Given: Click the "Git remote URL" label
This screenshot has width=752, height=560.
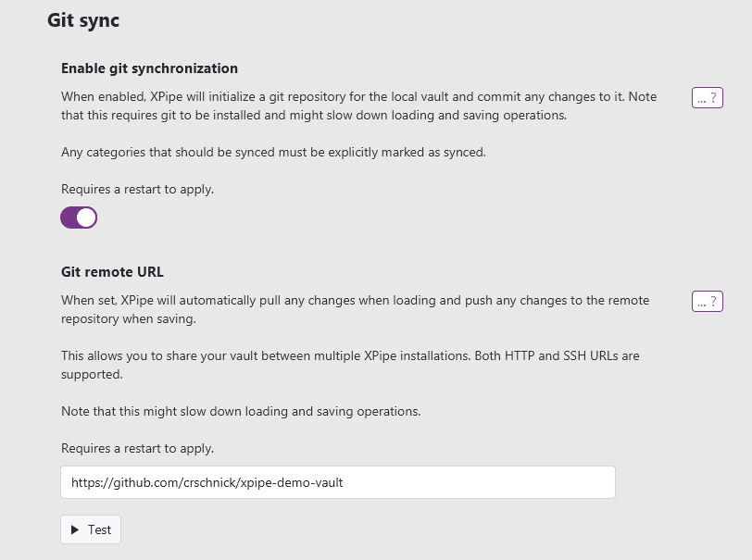Looking at the screenshot, I should click(x=112, y=272).
